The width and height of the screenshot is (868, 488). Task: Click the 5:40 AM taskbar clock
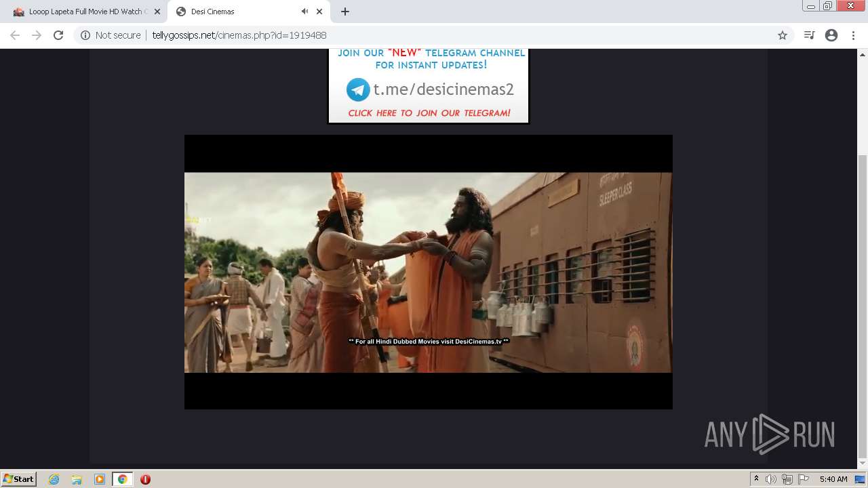[x=833, y=479]
